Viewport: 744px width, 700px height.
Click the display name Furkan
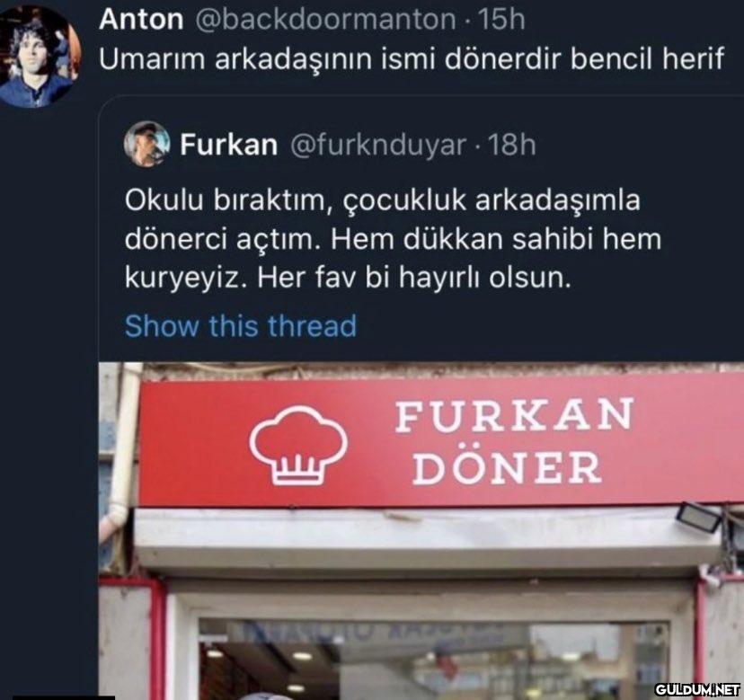point(229,145)
